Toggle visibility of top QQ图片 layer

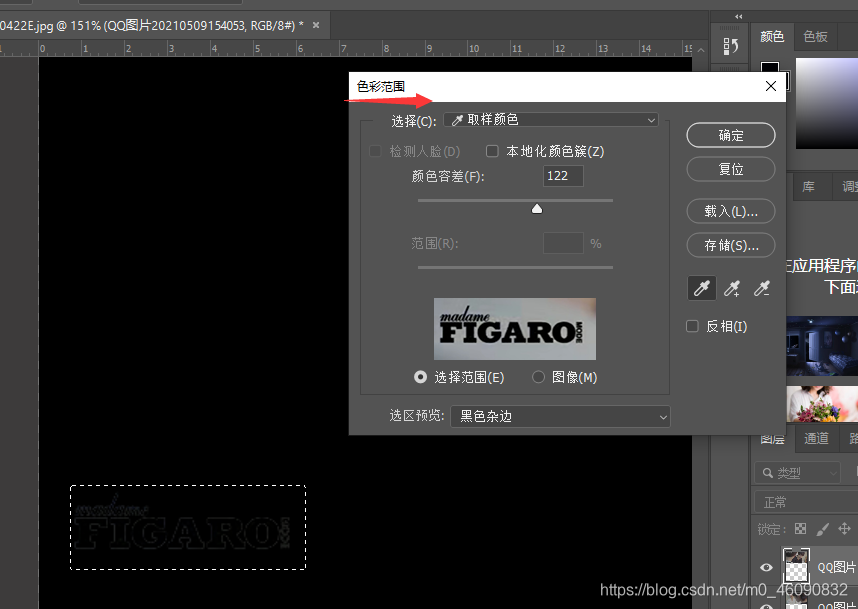pos(766,567)
